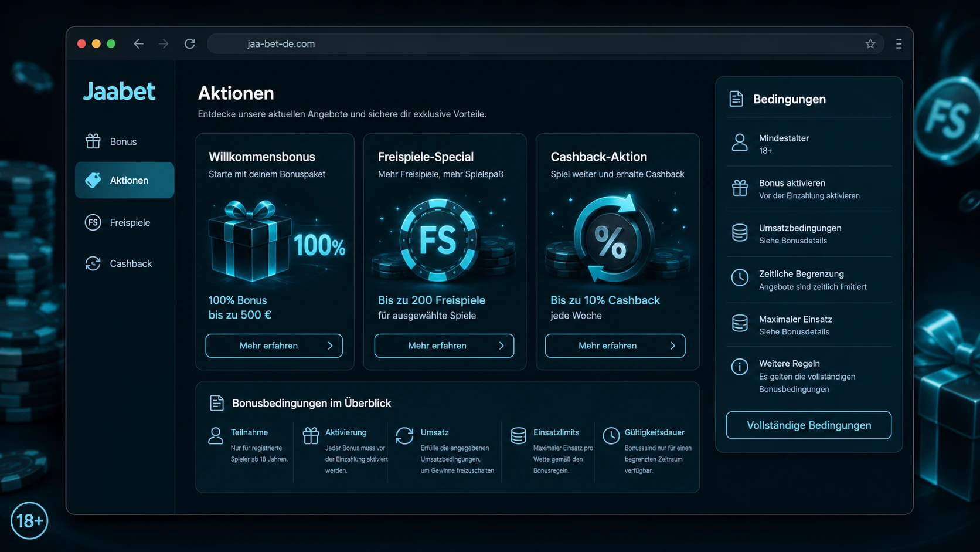Click the coin stack icon beside Einsatzlimits

click(x=518, y=435)
